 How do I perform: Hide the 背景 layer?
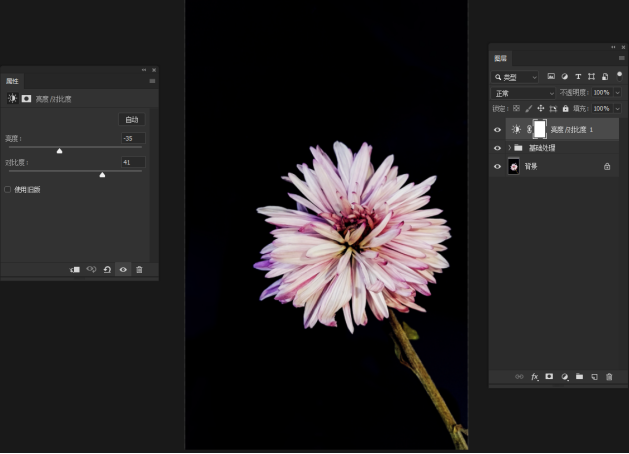pyautogui.click(x=497, y=166)
